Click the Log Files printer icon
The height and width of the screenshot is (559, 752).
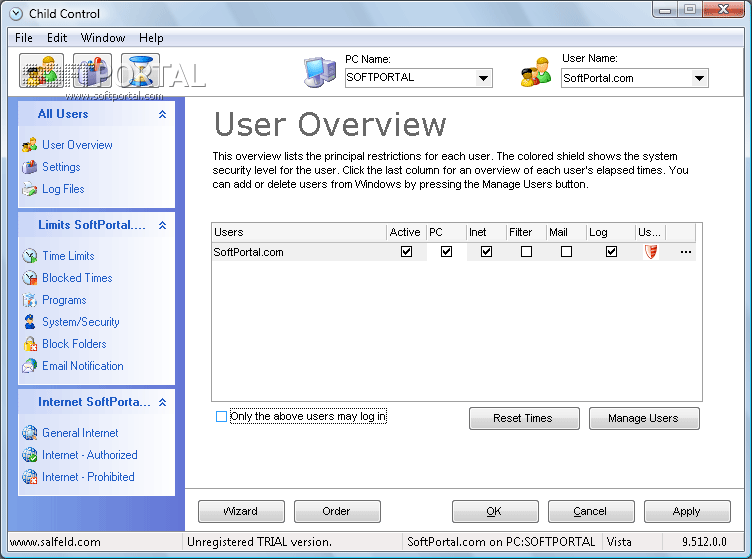tap(30, 189)
